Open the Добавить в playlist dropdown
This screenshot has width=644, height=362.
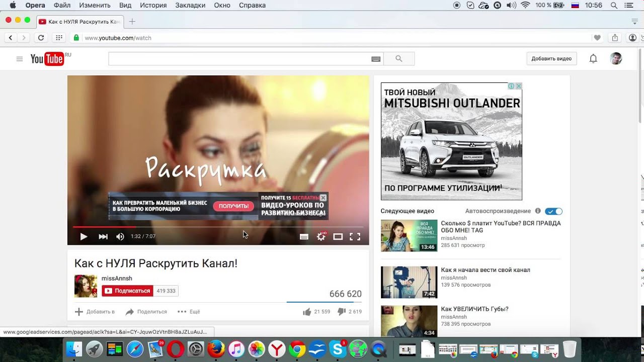(x=95, y=312)
